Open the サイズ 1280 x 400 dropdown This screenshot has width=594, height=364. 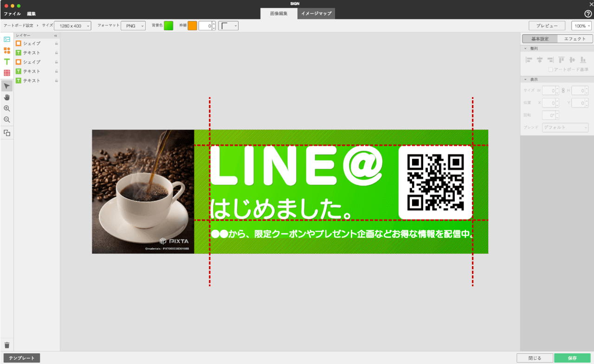tap(73, 26)
